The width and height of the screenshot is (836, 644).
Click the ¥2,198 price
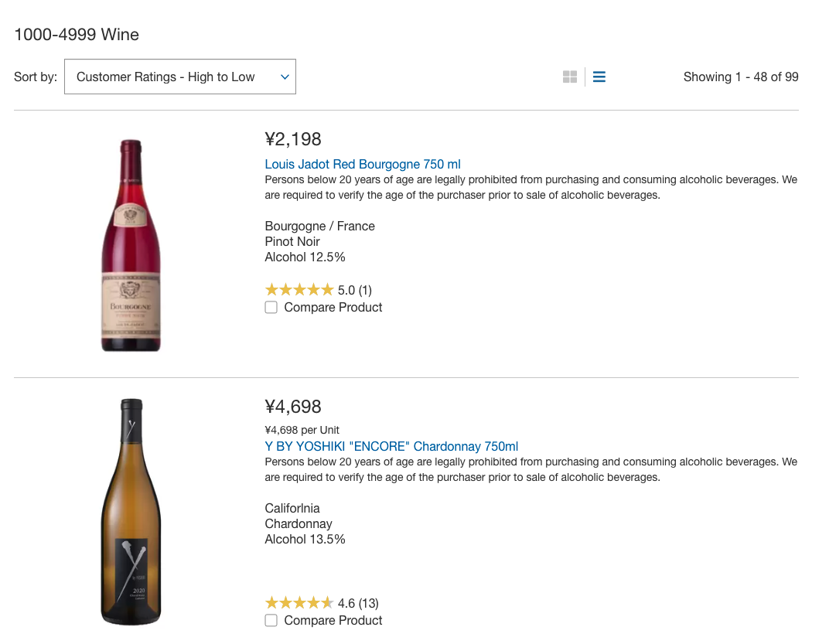pyautogui.click(x=292, y=139)
